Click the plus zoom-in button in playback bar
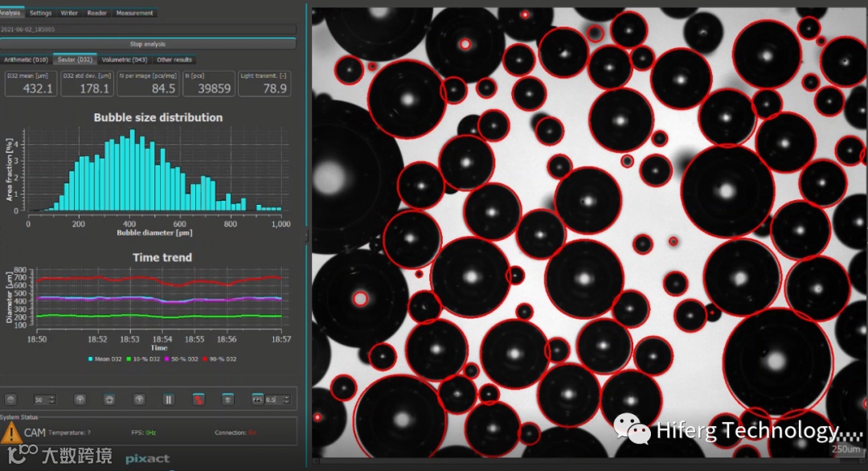 pyautogui.click(x=80, y=399)
